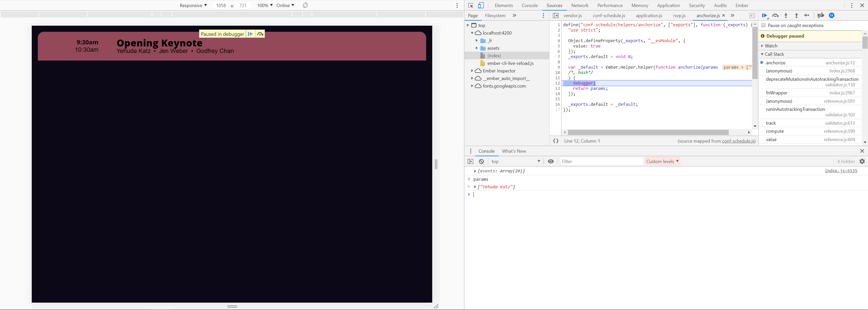868x310 pixels.
Task: Step into next function call
Action: [x=786, y=16]
